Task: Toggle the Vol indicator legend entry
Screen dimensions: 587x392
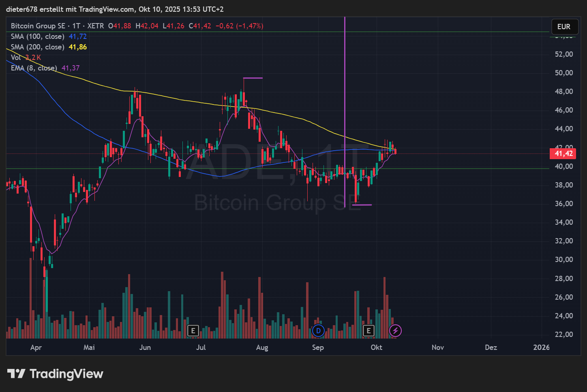Action: pos(16,58)
